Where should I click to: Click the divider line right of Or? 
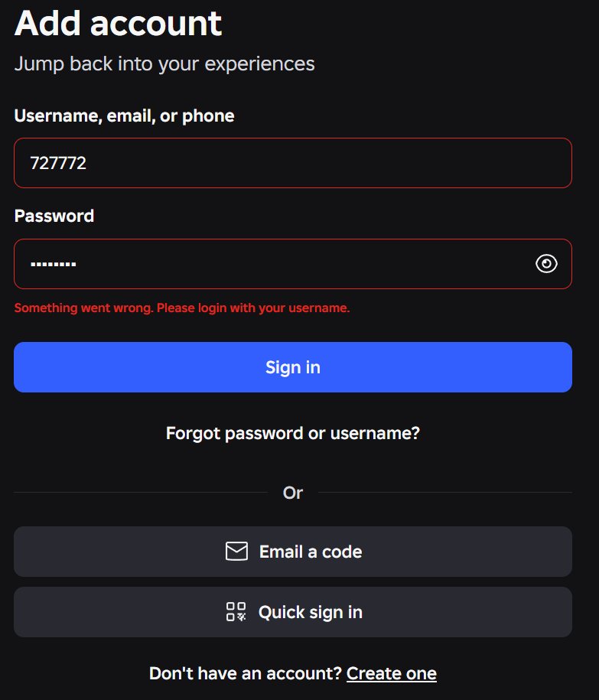(444, 493)
